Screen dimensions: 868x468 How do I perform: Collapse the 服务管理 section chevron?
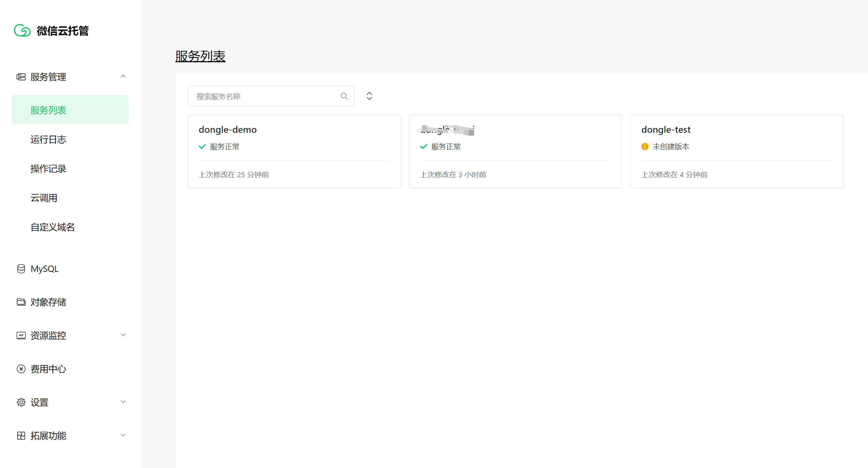[x=123, y=76]
